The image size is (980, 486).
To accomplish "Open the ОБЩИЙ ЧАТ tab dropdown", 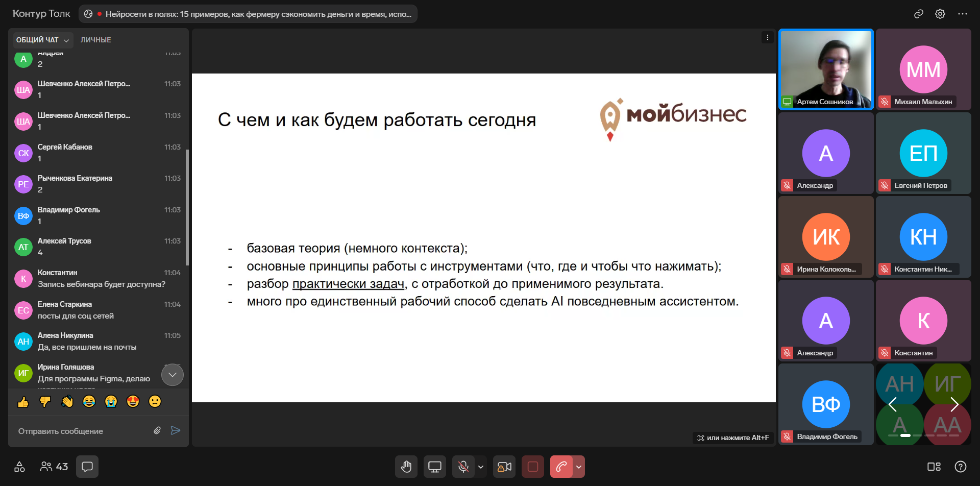I will point(43,40).
